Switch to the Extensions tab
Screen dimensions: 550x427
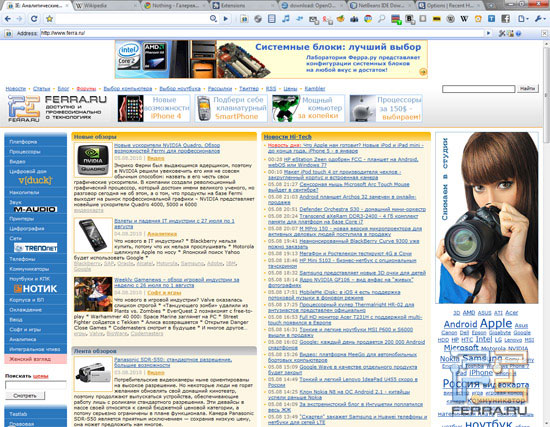point(244,5)
